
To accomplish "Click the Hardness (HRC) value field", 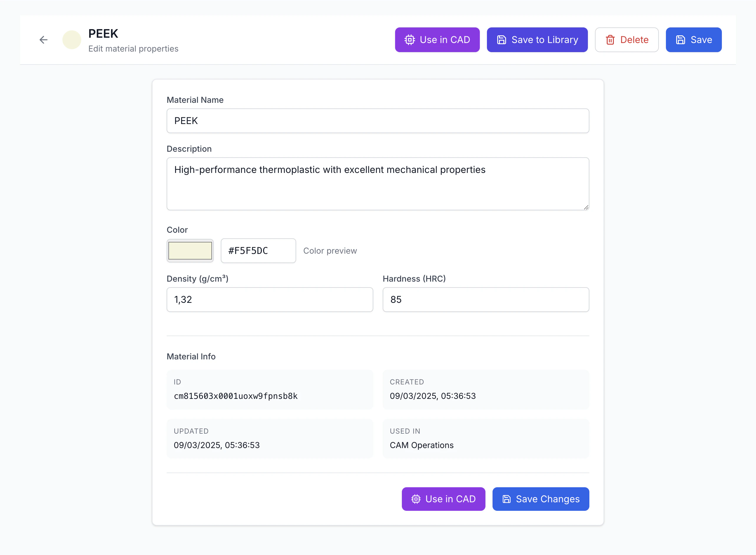I will tap(486, 299).
